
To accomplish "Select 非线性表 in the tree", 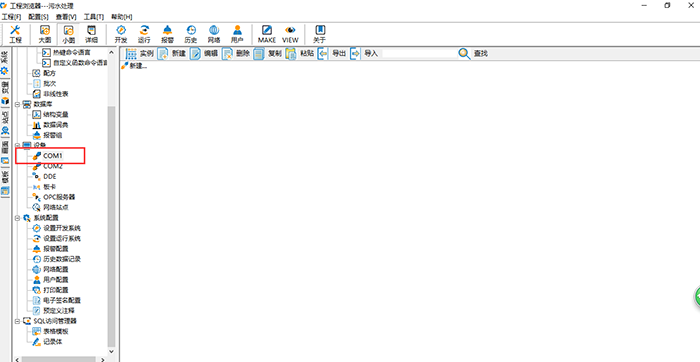I will point(50,94).
